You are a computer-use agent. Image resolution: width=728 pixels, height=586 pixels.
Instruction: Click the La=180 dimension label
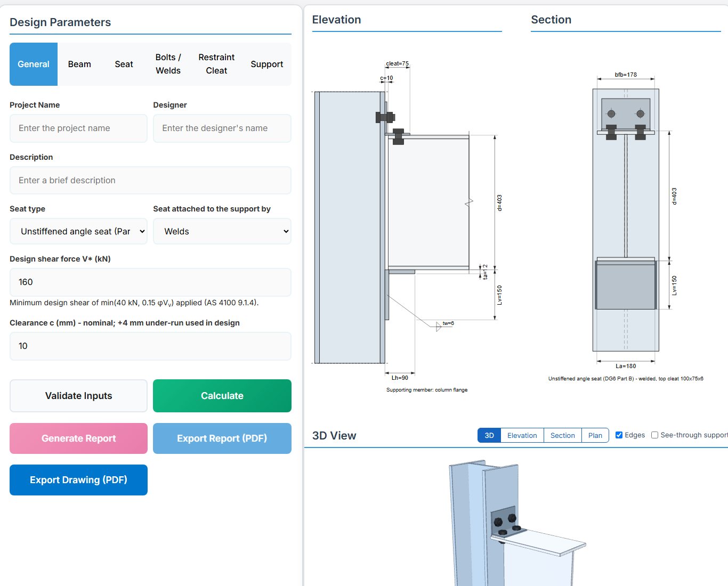tap(626, 366)
